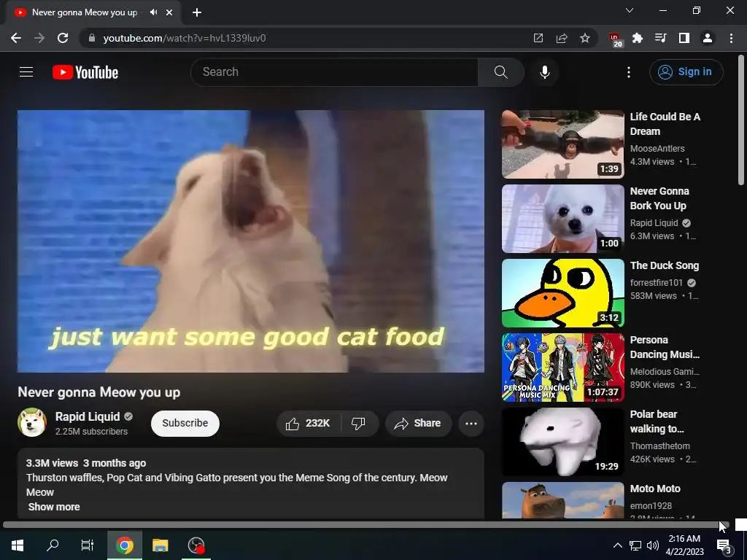Mute tab via speaker icon on tab
This screenshot has width=747, height=560.
153,12
